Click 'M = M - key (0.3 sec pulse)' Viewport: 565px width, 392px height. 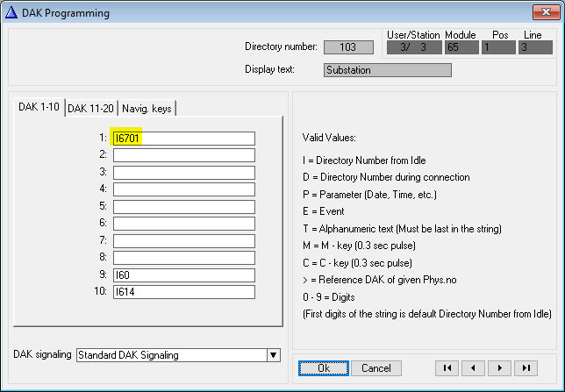pyautogui.click(x=359, y=246)
